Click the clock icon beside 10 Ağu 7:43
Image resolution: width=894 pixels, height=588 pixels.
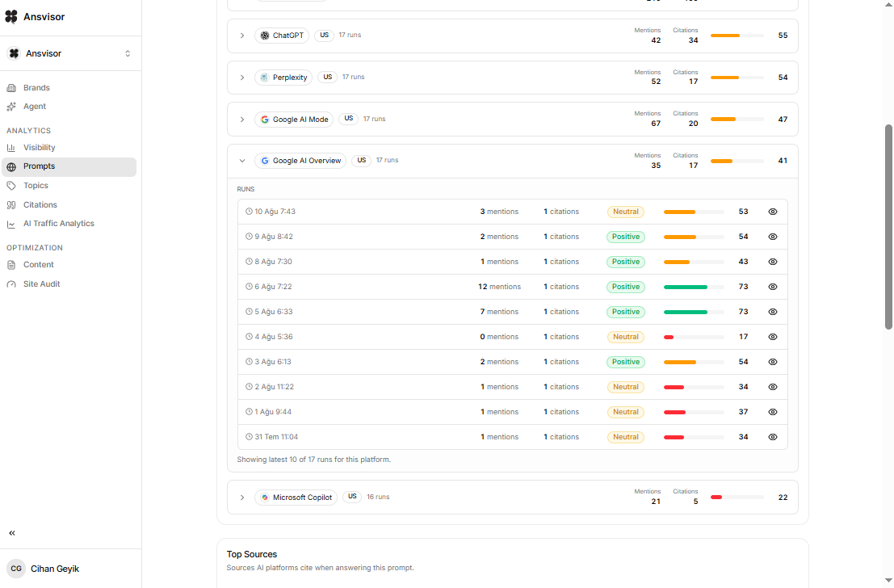tap(250, 212)
